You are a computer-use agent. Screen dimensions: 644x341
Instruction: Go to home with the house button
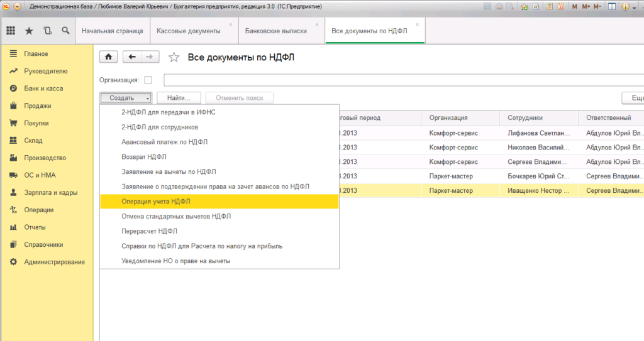click(109, 57)
